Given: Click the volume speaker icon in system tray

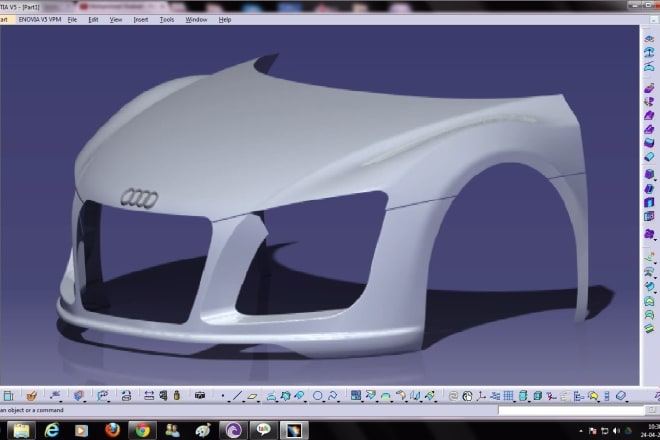Looking at the screenshot, I should click(617, 431).
